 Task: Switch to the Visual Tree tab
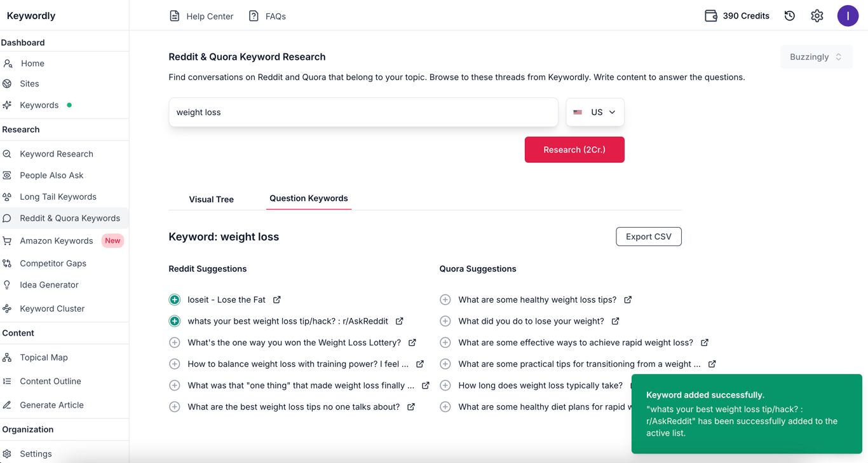pyautogui.click(x=211, y=199)
